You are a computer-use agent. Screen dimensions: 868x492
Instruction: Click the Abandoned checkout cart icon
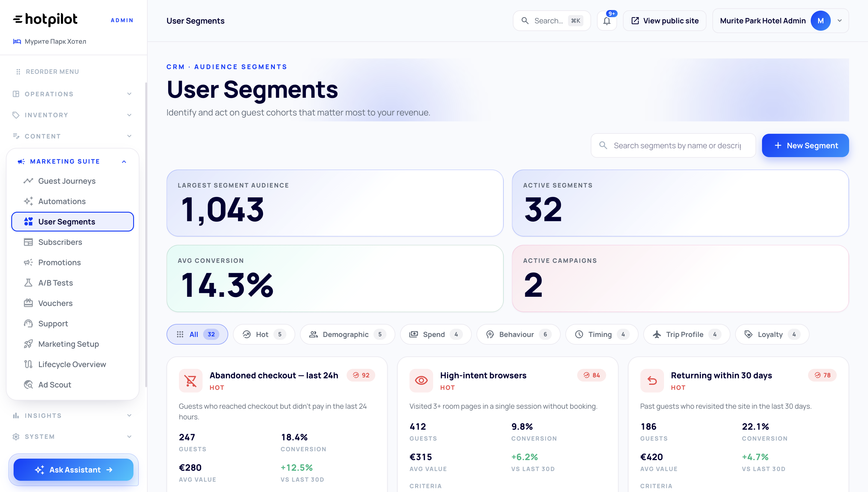(x=190, y=380)
